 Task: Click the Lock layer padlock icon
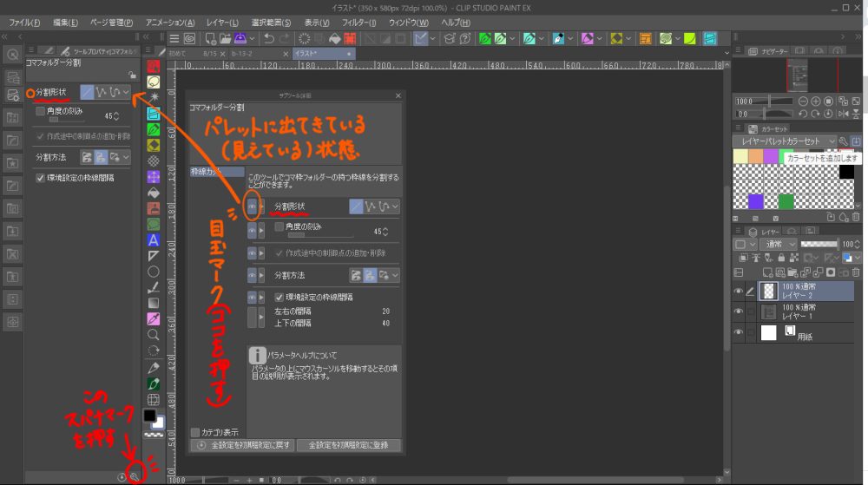[781, 258]
